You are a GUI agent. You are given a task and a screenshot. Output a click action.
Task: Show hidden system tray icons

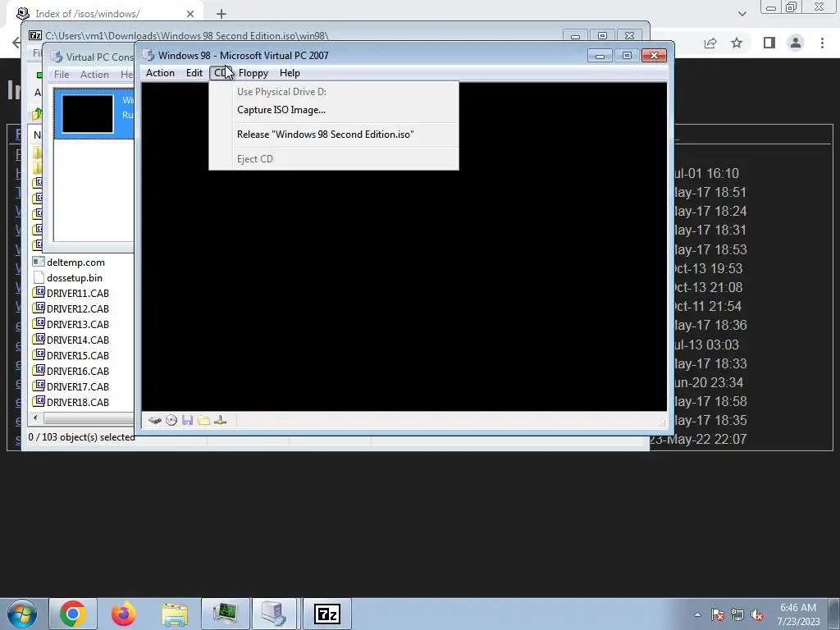tap(697, 614)
